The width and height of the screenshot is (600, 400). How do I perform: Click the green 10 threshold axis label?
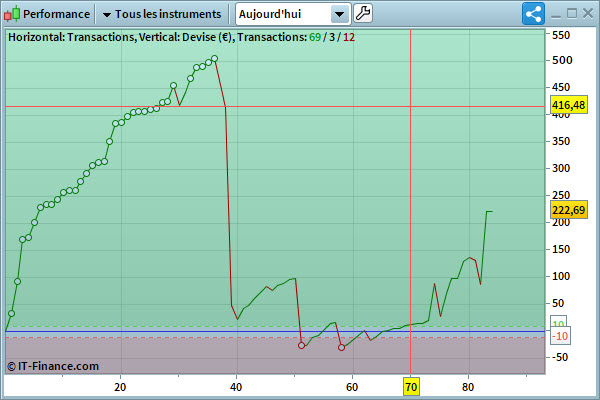click(x=558, y=322)
